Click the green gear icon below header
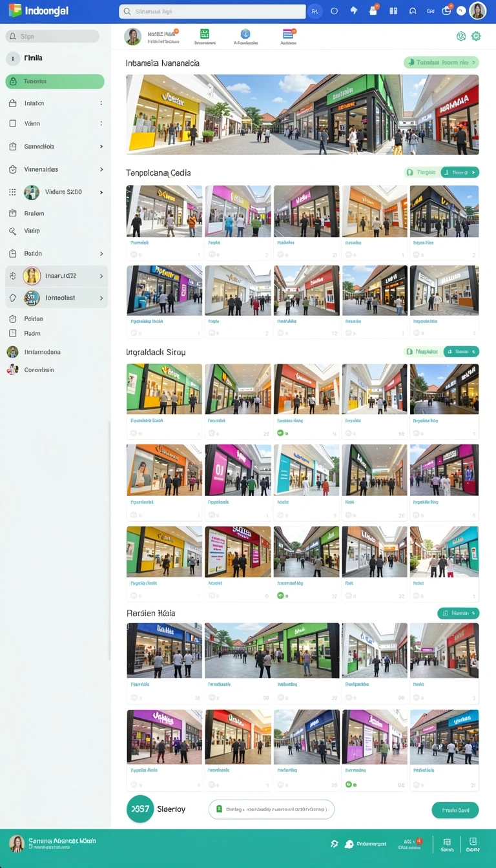Screen dimensions: 496x868 coord(476,36)
